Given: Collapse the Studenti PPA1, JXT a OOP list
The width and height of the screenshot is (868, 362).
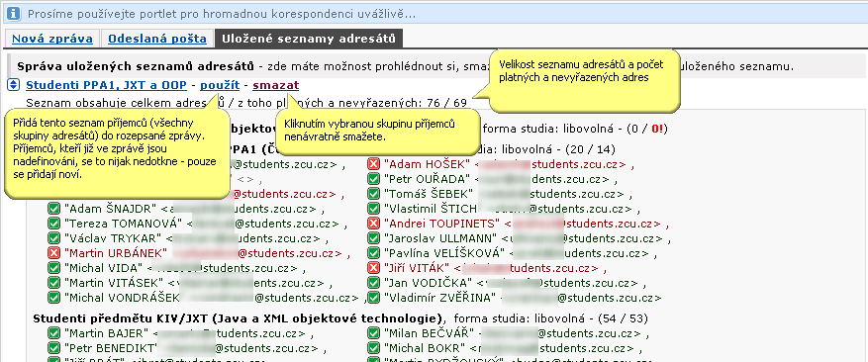Looking at the screenshot, I should 14,85.
